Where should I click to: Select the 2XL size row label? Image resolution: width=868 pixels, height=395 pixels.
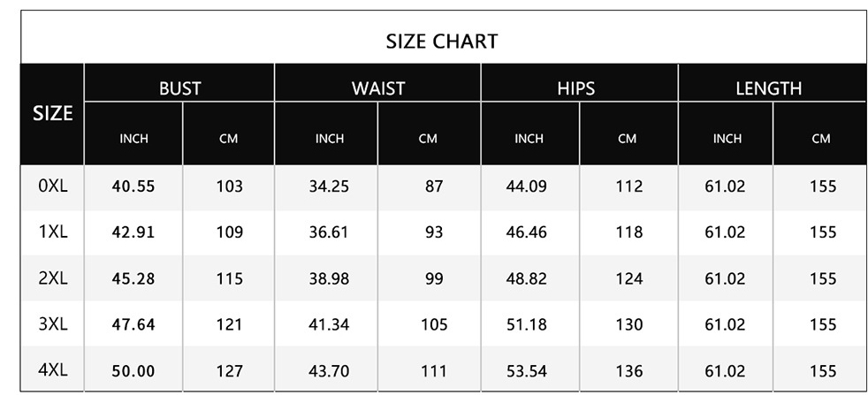53,278
